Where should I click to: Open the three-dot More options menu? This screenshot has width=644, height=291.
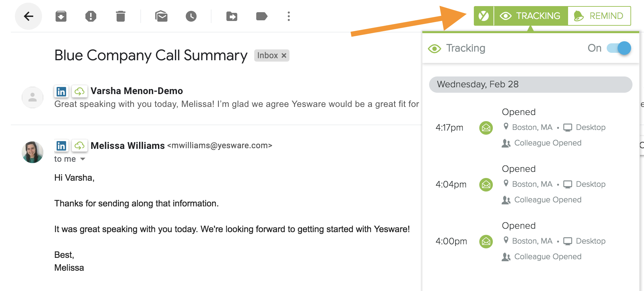coord(288,16)
